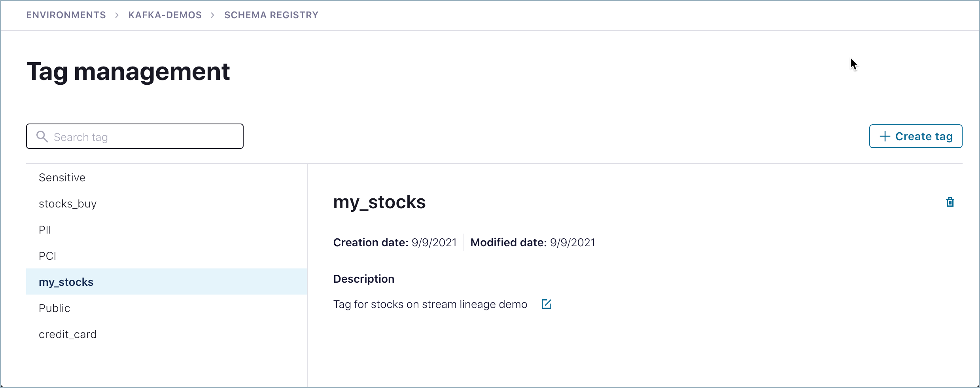Select the Sensitive tag
Screen dimensions: 980x388
tap(62, 177)
